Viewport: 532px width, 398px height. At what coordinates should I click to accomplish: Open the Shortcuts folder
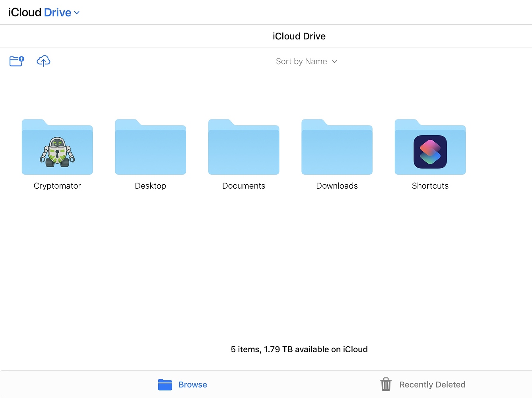[x=430, y=147]
